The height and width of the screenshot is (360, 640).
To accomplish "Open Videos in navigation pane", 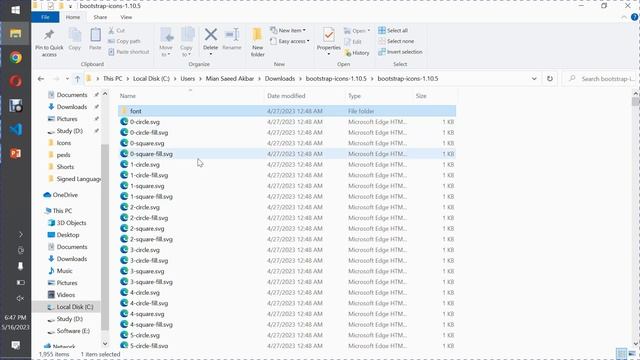I will 61,295.
